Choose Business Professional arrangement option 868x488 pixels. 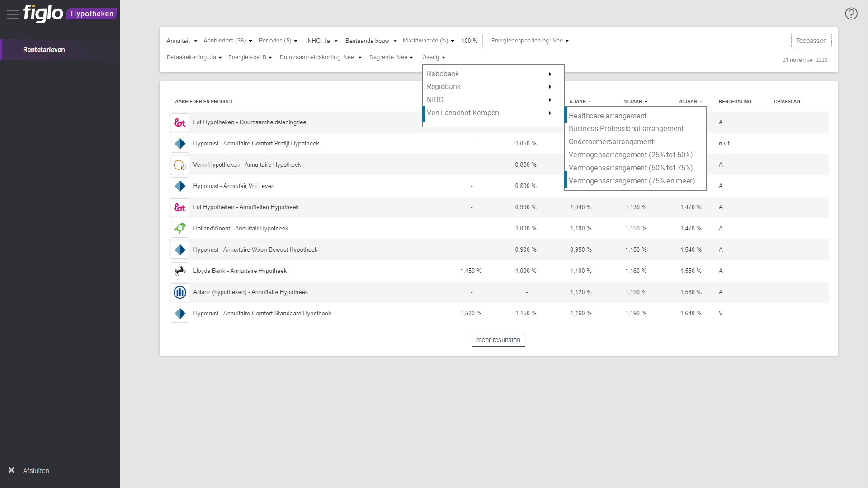click(x=635, y=129)
